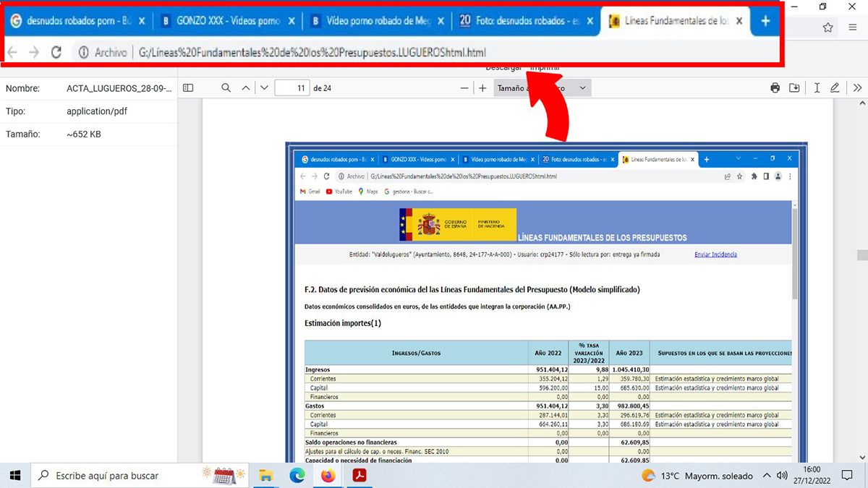The image size is (868, 488).
Task: Select the draw pen tool
Action: tap(835, 88)
